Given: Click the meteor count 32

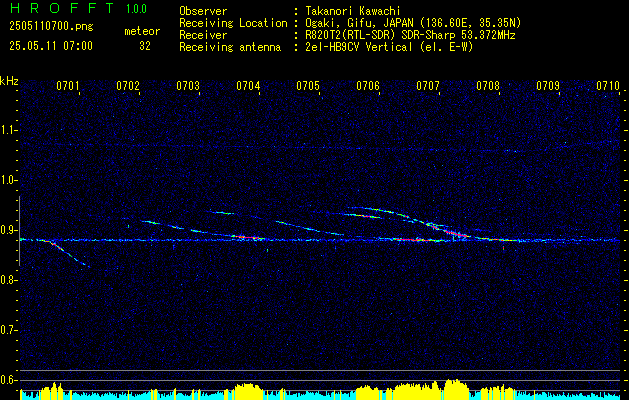Looking at the screenshot, I should (x=145, y=46).
